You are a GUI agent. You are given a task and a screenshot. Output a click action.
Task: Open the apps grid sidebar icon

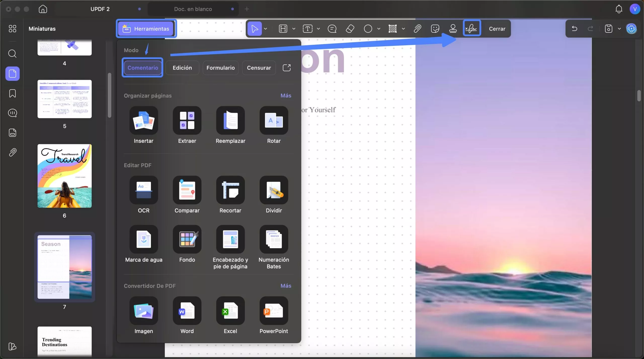coord(12,28)
